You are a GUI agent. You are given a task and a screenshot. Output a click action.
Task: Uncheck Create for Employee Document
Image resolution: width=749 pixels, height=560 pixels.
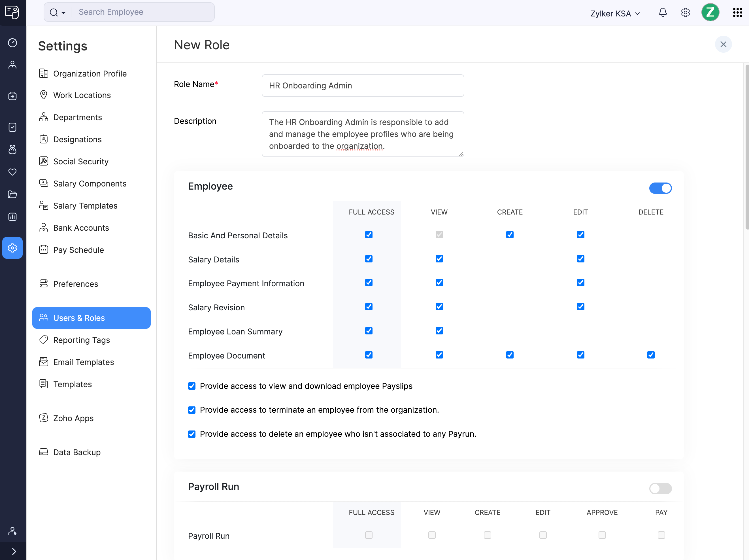[x=510, y=355]
